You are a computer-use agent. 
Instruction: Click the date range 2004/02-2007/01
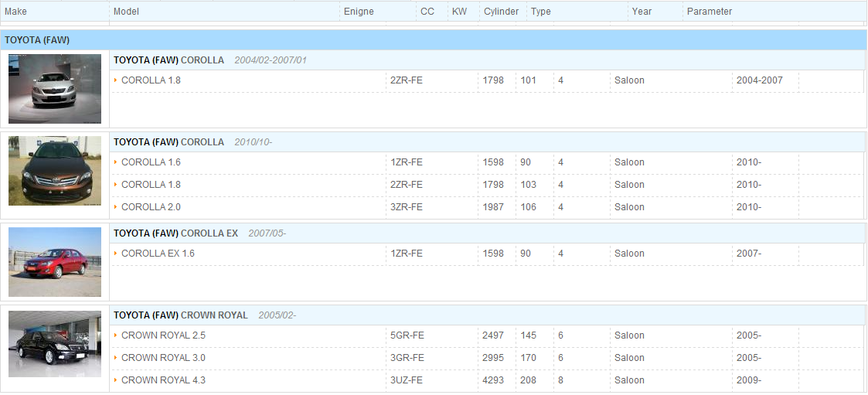click(x=271, y=60)
